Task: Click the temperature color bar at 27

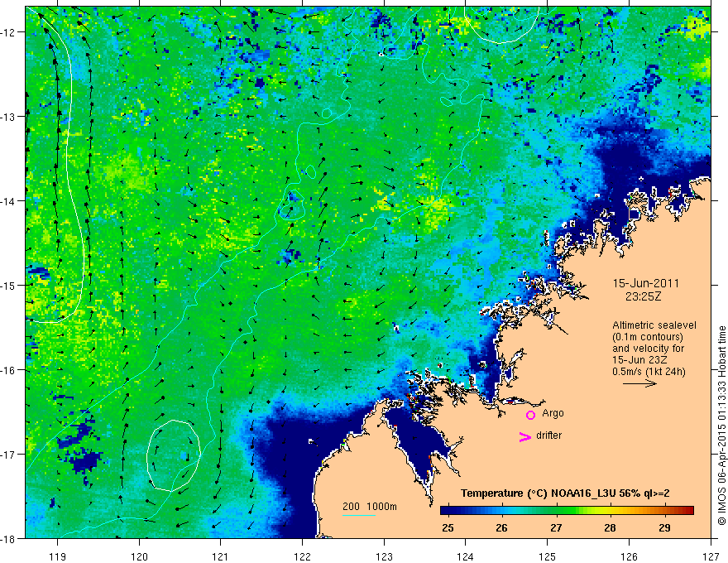Action: pos(556,511)
